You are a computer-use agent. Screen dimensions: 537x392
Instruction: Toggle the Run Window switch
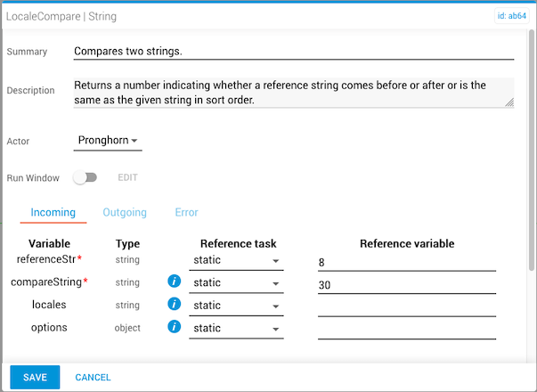(85, 178)
